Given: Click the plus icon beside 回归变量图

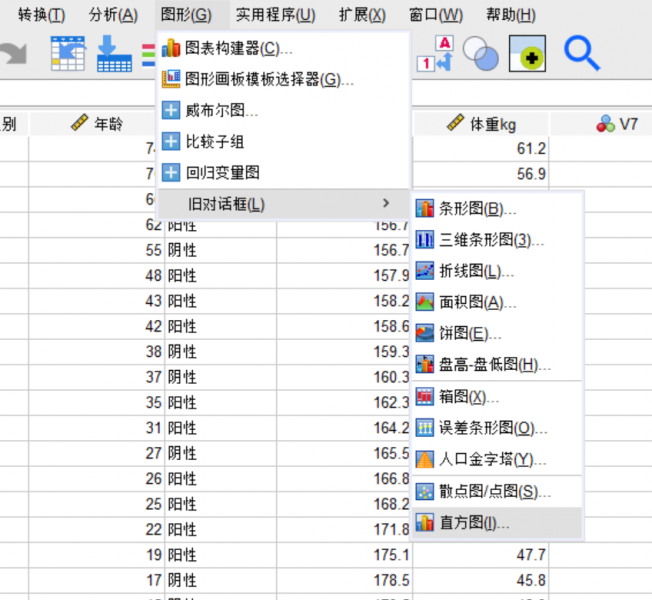Looking at the screenshot, I should click(x=171, y=173).
